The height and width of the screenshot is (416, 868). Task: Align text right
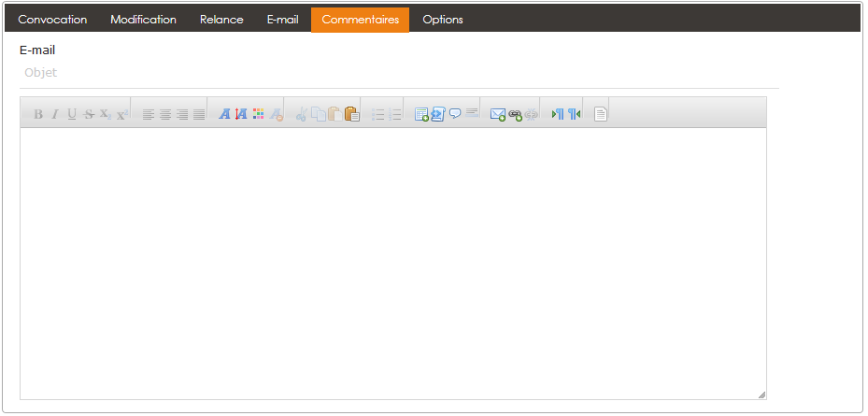[x=182, y=114]
